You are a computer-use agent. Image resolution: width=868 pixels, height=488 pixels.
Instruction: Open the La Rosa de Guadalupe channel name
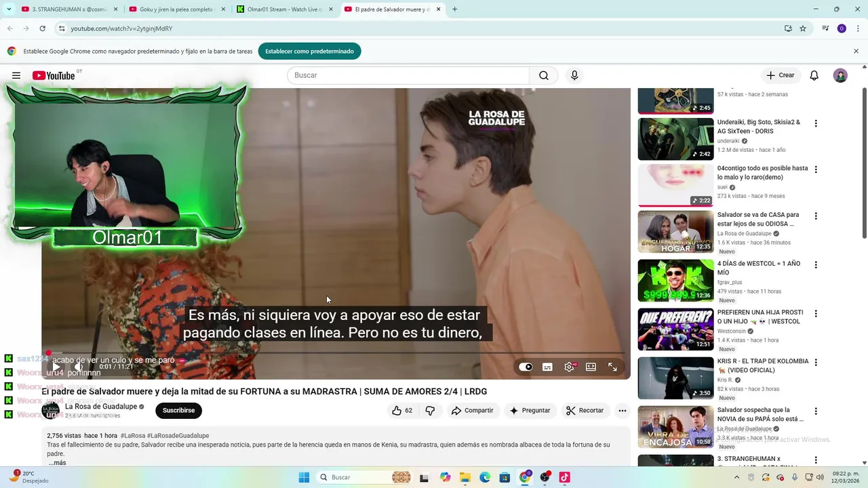click(x=101, y=407)
